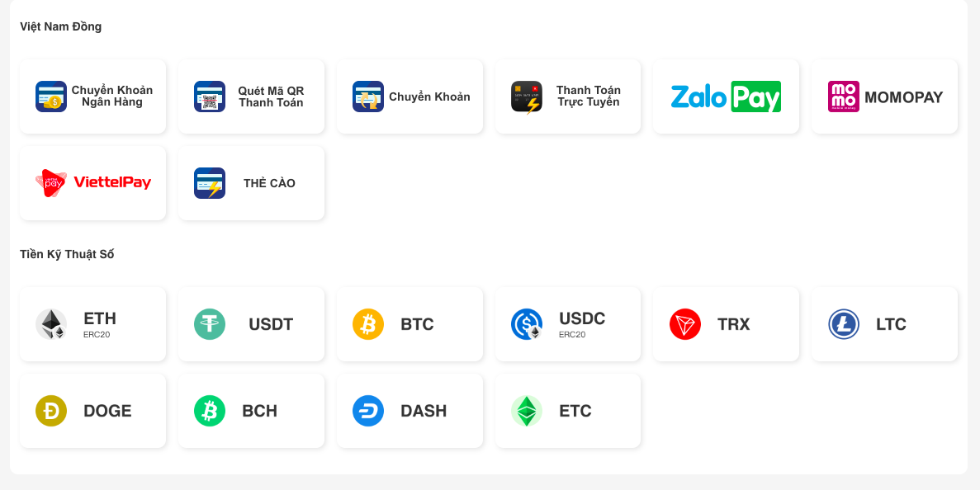Select Thanh Toán Trực Tuyến online payment

(x=569, y=97)
